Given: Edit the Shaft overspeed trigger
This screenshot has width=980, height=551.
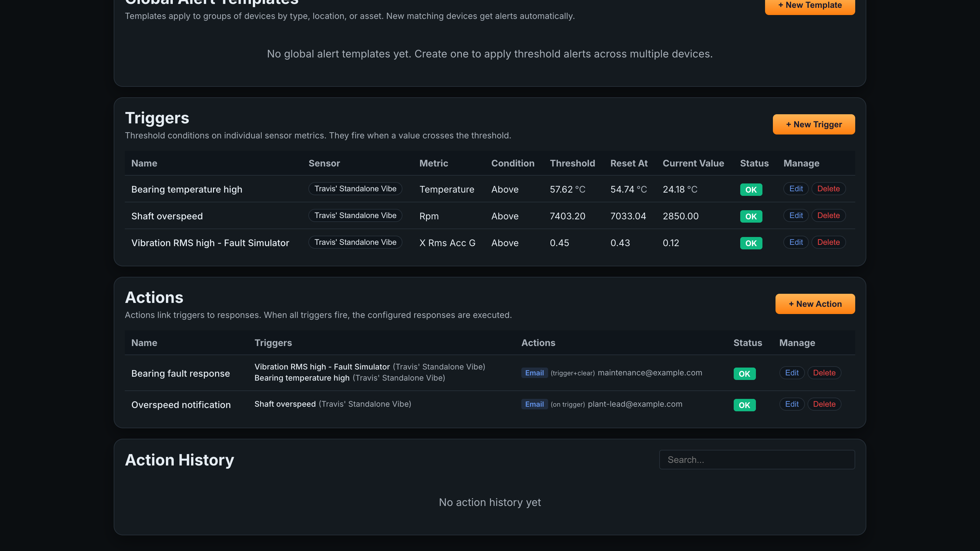Looking at the screenshot, I should tap(796, 215).
